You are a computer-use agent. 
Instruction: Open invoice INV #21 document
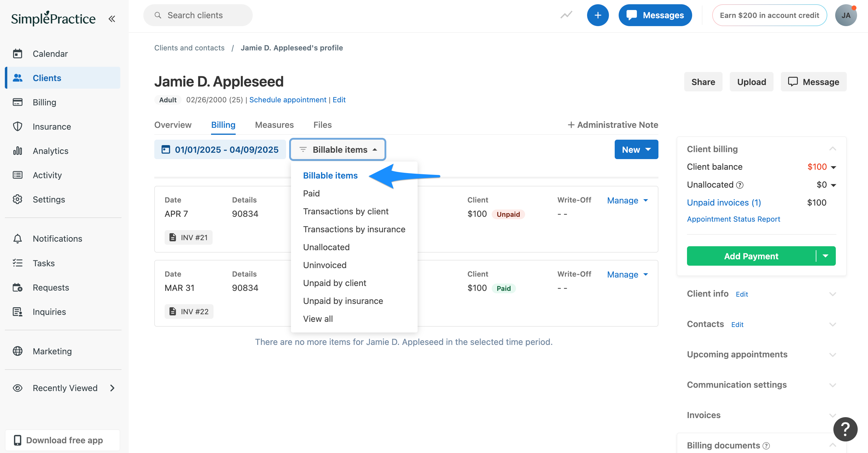(x=188, y=237)
